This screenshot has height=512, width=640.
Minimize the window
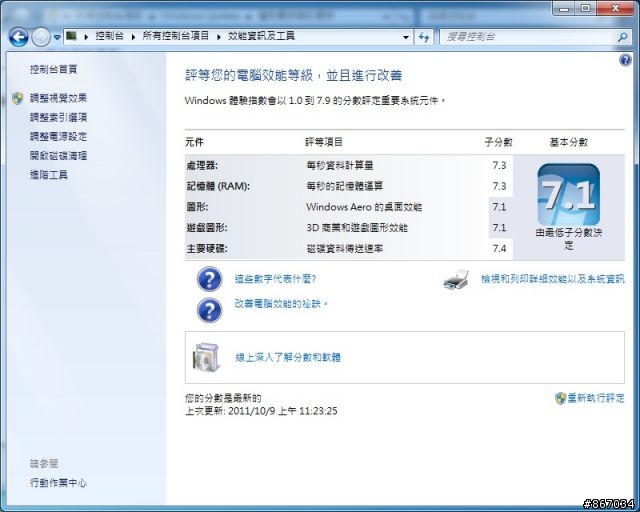click(565, 8)
